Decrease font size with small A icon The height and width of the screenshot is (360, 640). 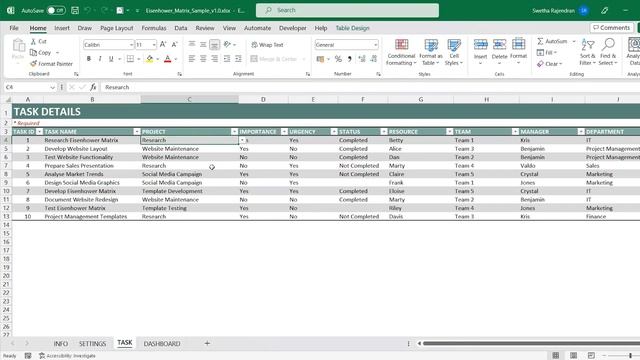(174, 44)
